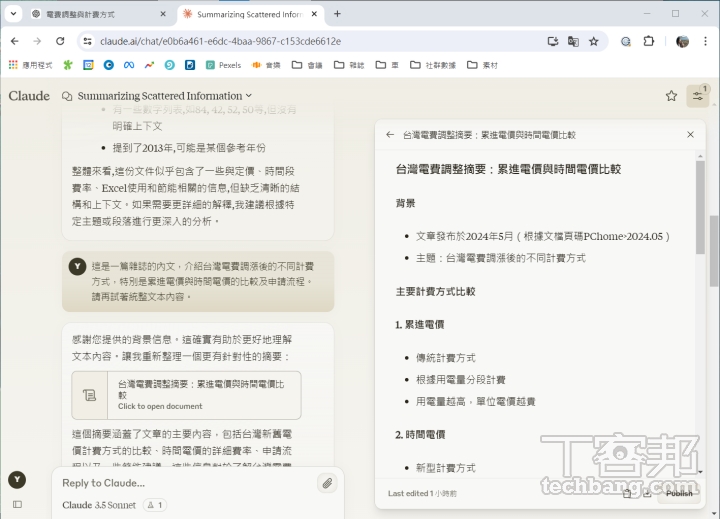Open the 素材 bookmark folder
The height and width of the screenshot is (519, 720).
tap(482, 65)
